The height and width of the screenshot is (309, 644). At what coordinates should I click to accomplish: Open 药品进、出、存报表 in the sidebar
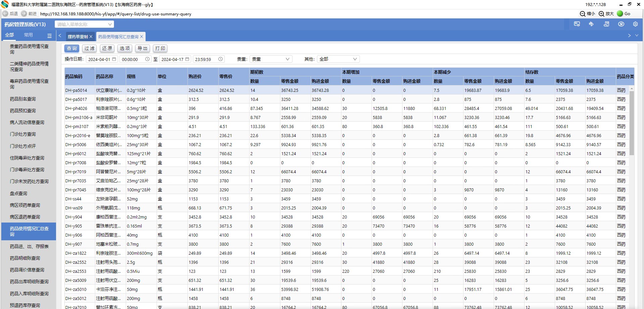tap(29, 247)
